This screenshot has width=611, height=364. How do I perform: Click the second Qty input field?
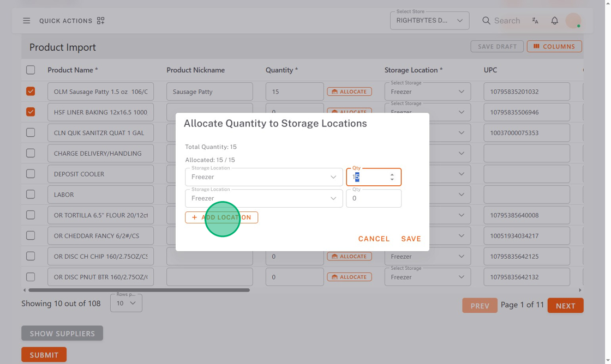coord(373,198)
